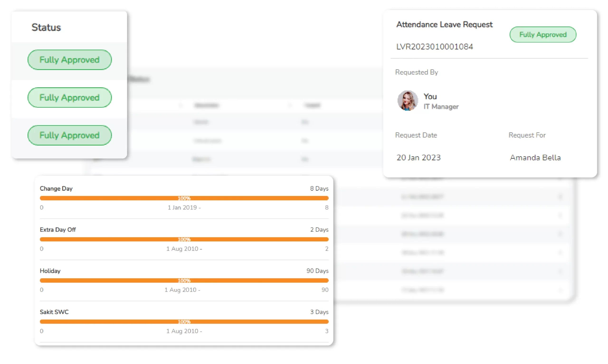This screenshot has width=608, height=364.
Task: Click the 20 Jan 2023 request date
Action: pos(418,158)
